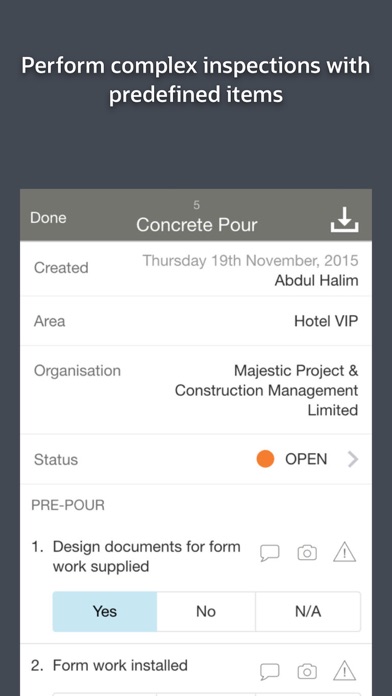Flag warning on Form work installed item
Screen dimensions: 392x696
pyautogui.click(x=344, y=671)
